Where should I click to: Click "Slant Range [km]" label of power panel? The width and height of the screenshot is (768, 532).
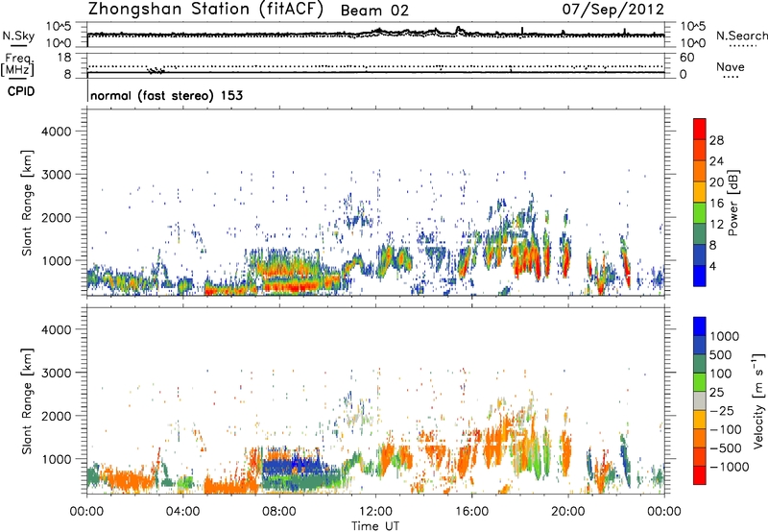tap(27, 203)
